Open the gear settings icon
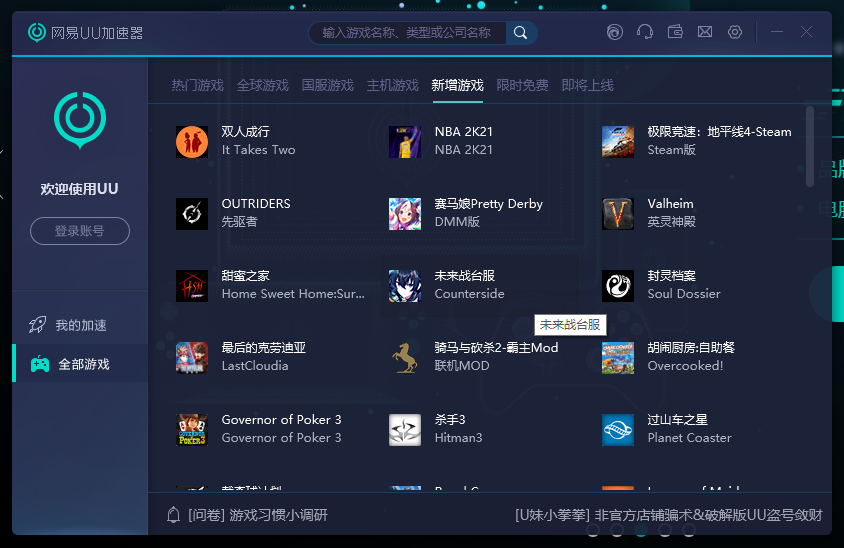The image size is (844, 548). pos(735,32)
